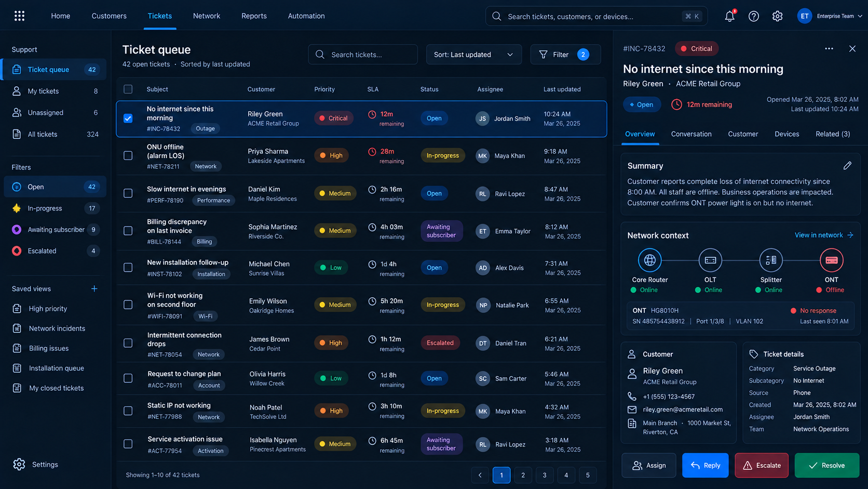Screen dimensions: 868x489
Task: Go to the Customers menu
Action: [x=109, y=16]
